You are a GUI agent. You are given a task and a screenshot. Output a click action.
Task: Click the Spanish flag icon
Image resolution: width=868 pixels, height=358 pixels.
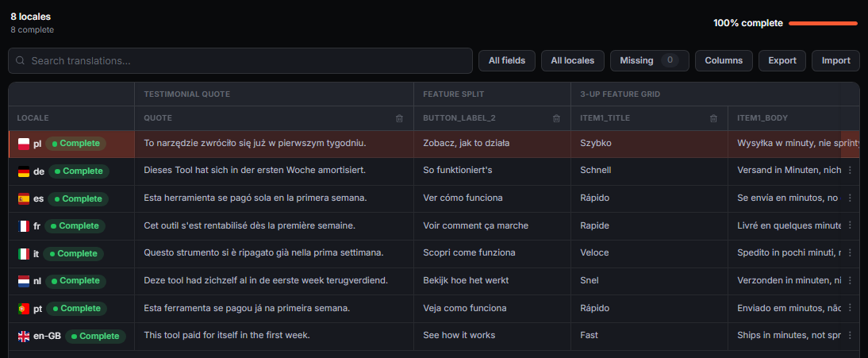pyautogui.click(x=24, y=199)
